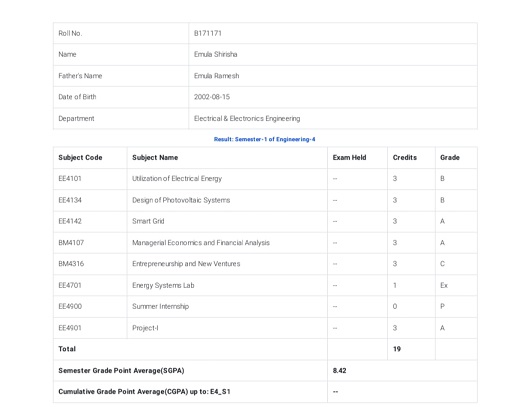Select the student name Emula Shirisha
This screenshot has width=528, height=407.
216,54
